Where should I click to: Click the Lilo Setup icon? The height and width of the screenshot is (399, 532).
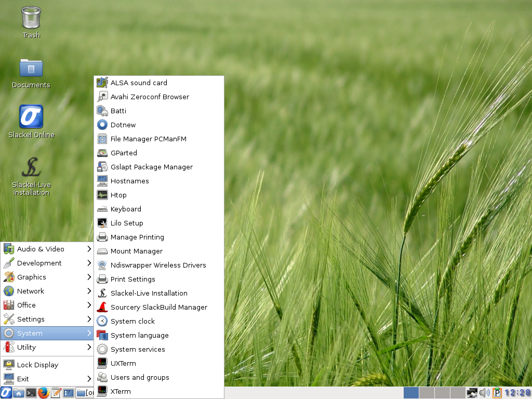tap(102, 223)
